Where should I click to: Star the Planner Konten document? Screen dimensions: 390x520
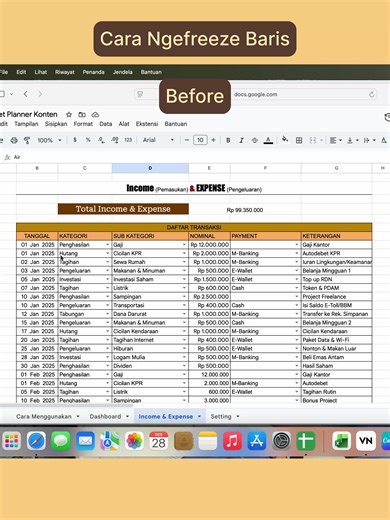(69, 115)
